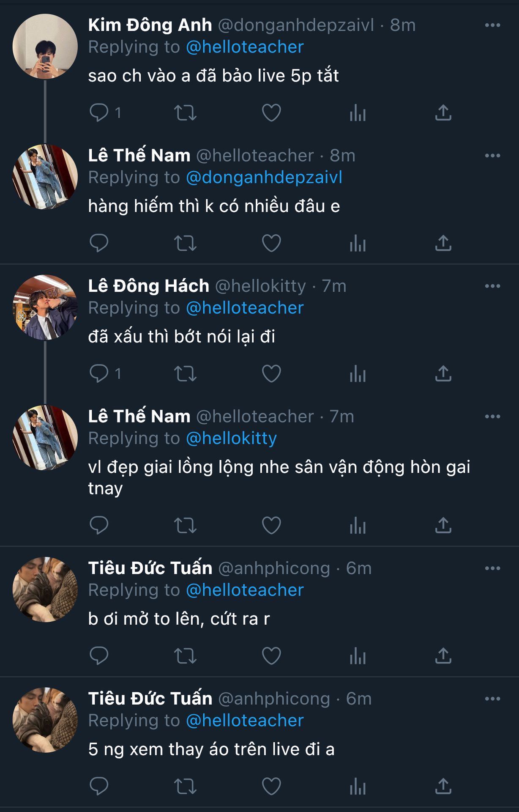Viewport: 519px width, 812px height.
Task: View analytics for "hàng hiếm" tweet
Action: pyautogui.click(x=358, y=243)
